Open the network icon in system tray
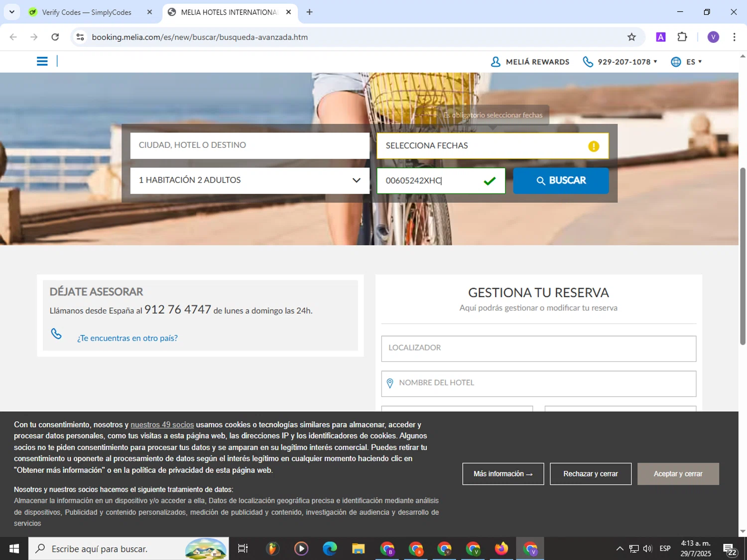 point(633,549)
